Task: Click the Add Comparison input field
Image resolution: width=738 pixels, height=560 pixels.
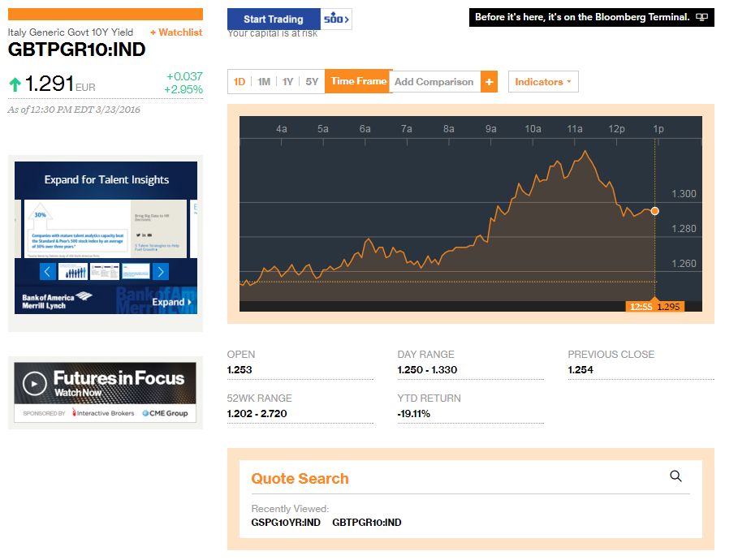Action: (435, 82)
